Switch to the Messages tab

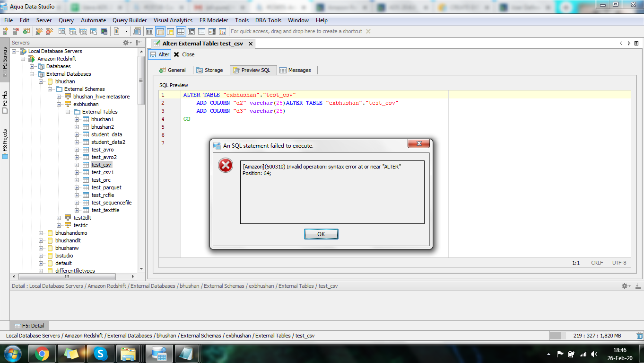(x=296, y=70)
